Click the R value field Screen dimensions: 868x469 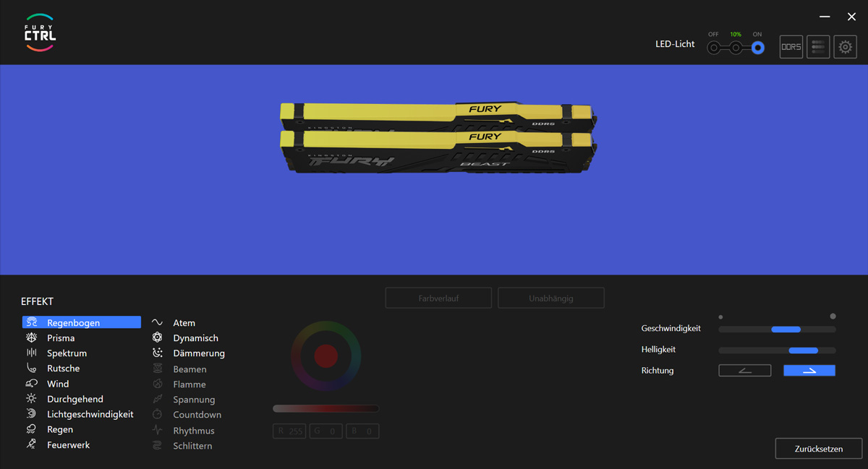point(290,431)
